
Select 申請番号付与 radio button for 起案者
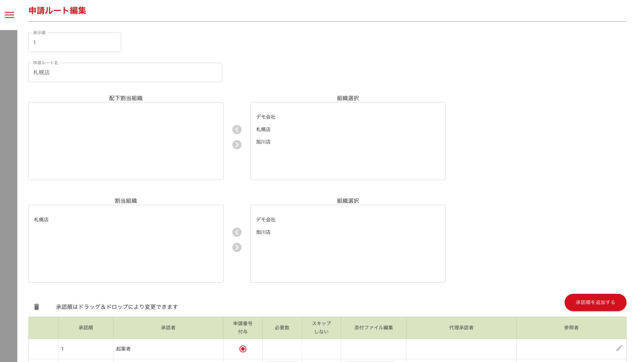coord(242,348)
